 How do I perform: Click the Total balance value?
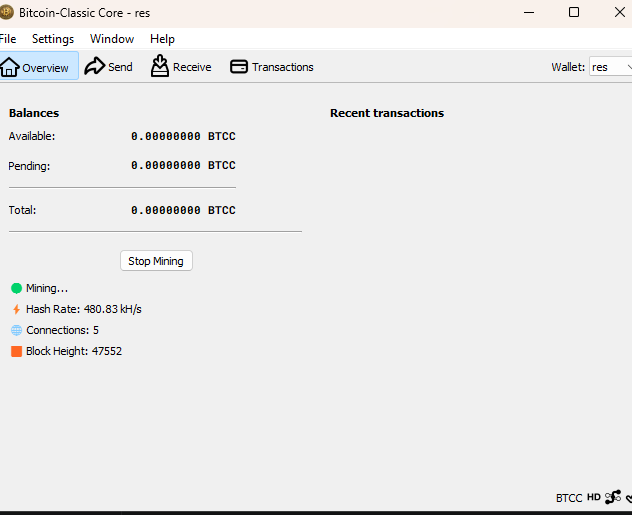[183, 210]
